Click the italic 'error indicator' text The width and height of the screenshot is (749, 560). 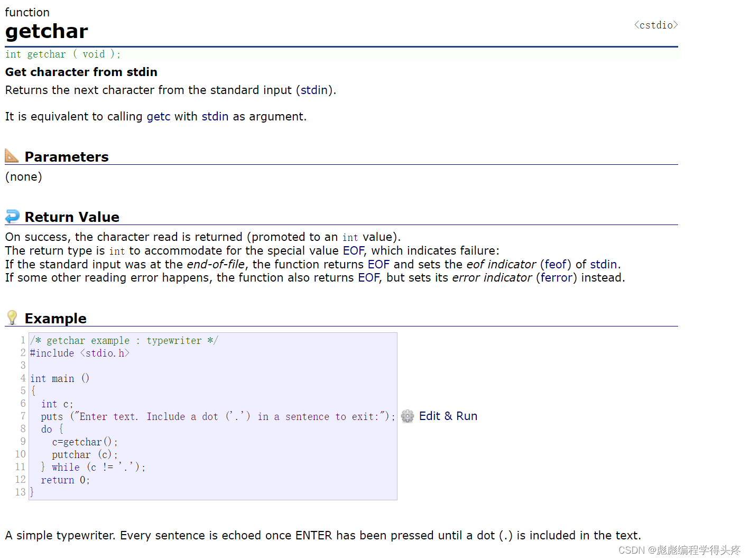[492, 278]
